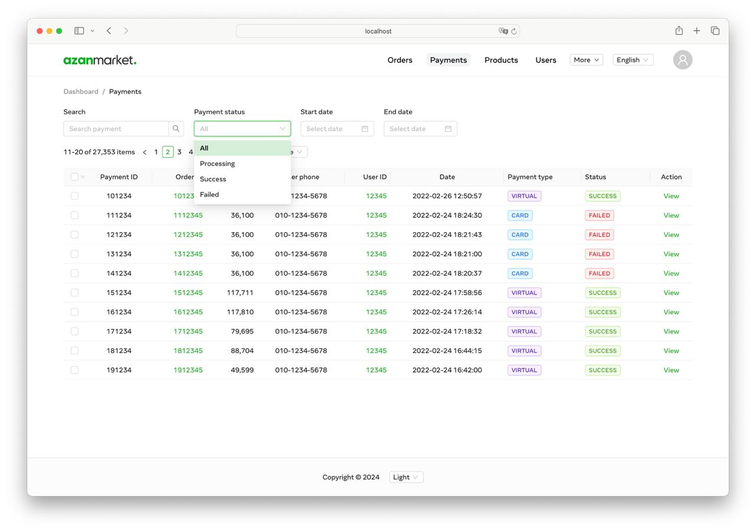This screenshot has height=532, width=756.
Task: Check the checkbox for payment 111234
Action: click(x=74, y=215)
